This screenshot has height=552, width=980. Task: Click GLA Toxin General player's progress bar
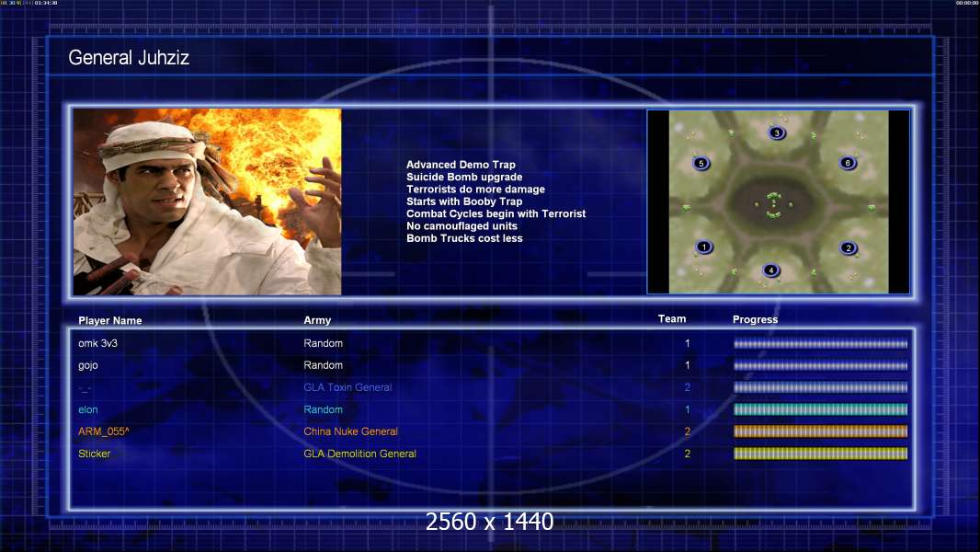[x=821, y=387]
